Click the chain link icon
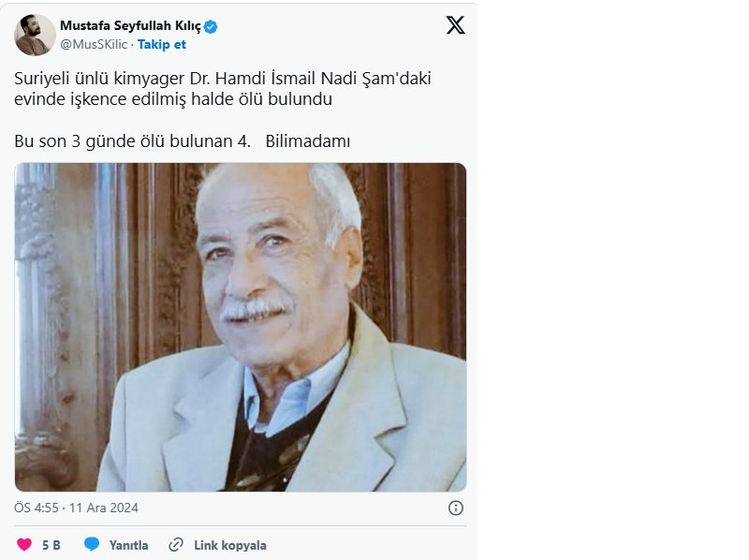 click(175, 545)
